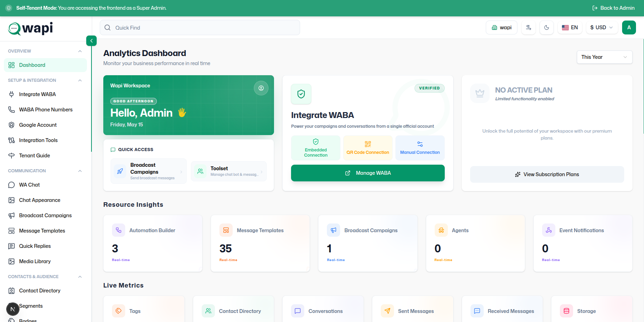
Task: Open Contact Directory in sidebar
Action: 45,291
